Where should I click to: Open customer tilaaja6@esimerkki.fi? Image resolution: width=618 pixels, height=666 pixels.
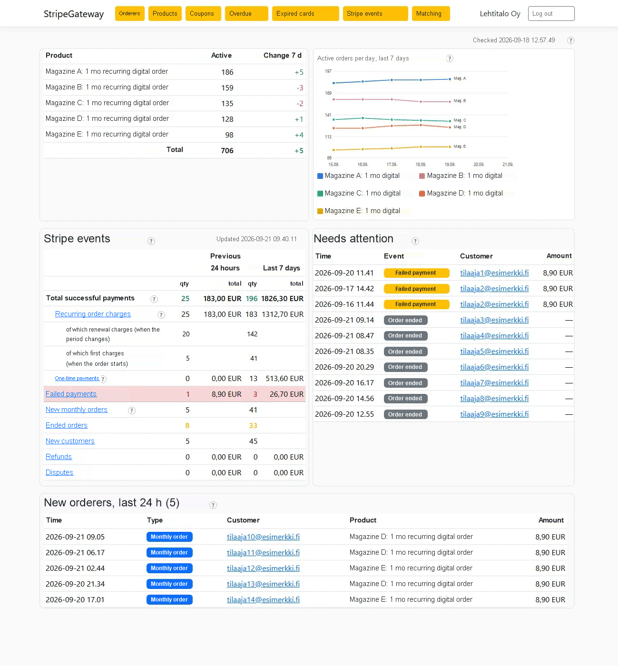pyautogui.click(x=494, y=367)
